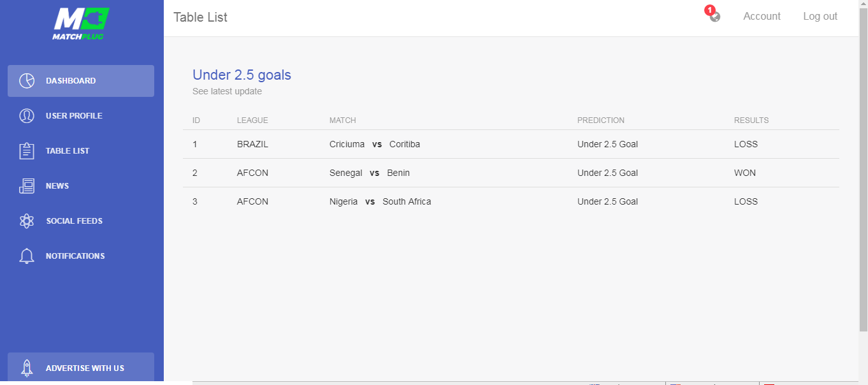This screenshot has height=385, width=868.
Task: Go to the Dashboard menu item
Action: pos(81,81)
